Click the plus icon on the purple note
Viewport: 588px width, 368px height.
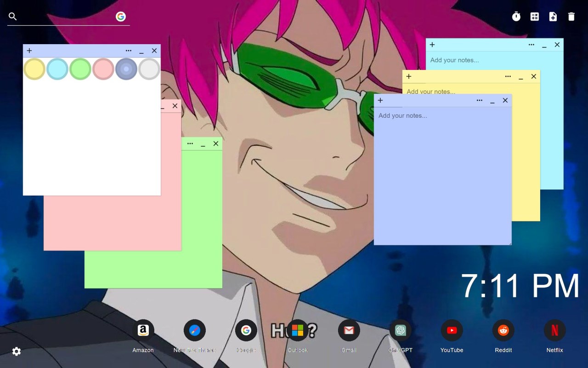[x=380, y=100]
